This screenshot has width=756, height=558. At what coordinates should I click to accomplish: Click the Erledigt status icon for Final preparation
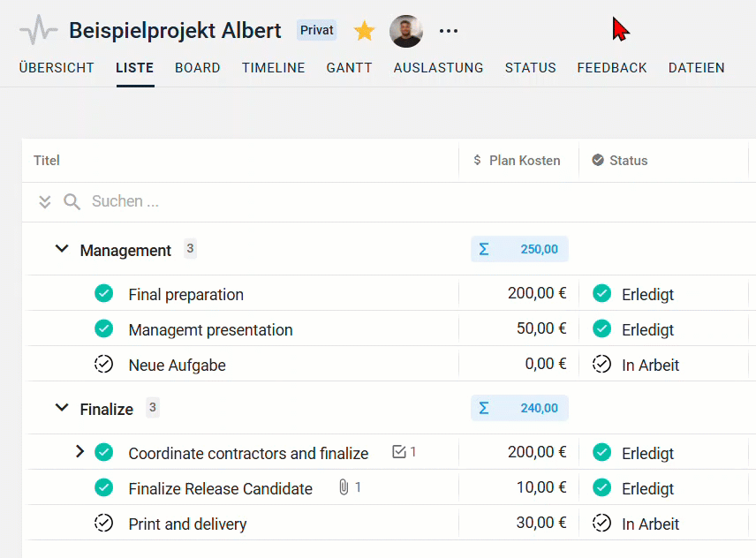[x=601, y=293]
